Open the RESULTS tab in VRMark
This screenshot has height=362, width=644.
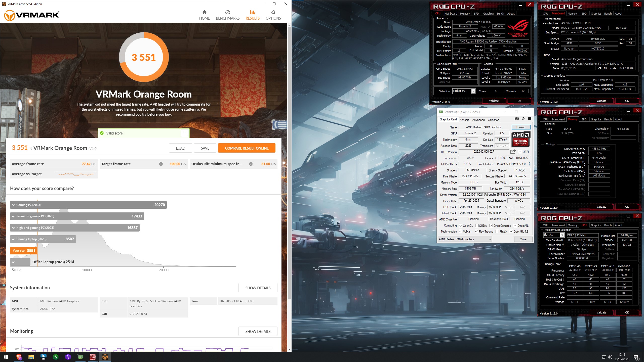tap(252, 15)
